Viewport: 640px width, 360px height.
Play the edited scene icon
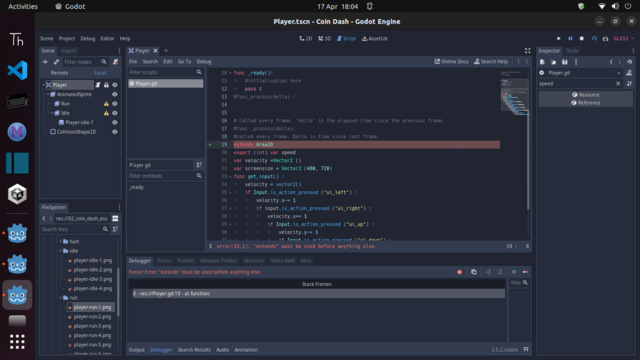pyautogui.click(x=594, y=38)
